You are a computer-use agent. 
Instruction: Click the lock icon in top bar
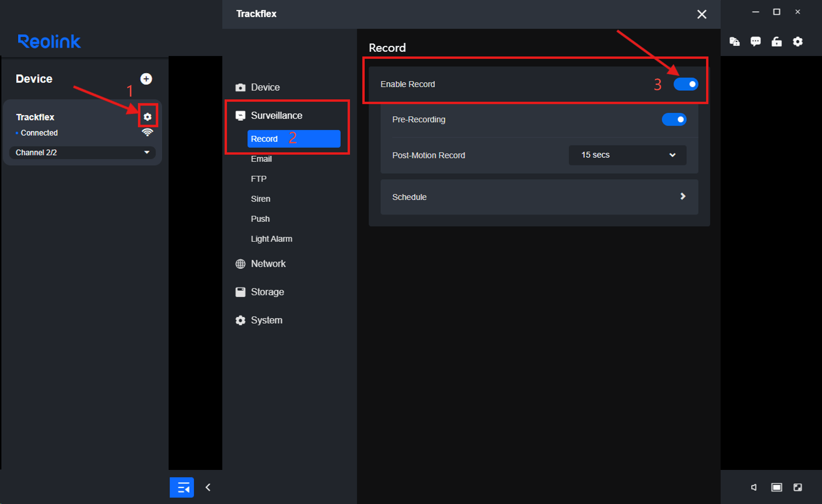777,42
